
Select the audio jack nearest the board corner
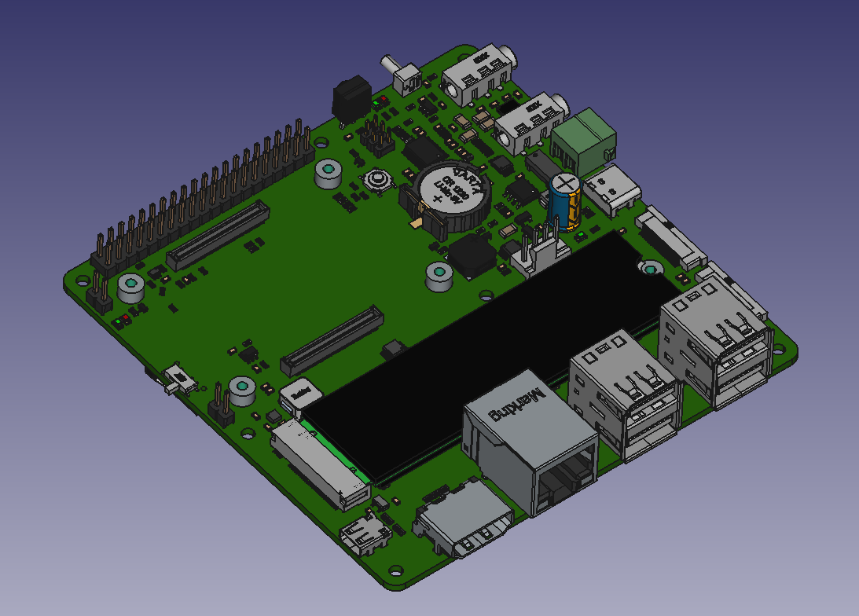(x=479, y=75)
